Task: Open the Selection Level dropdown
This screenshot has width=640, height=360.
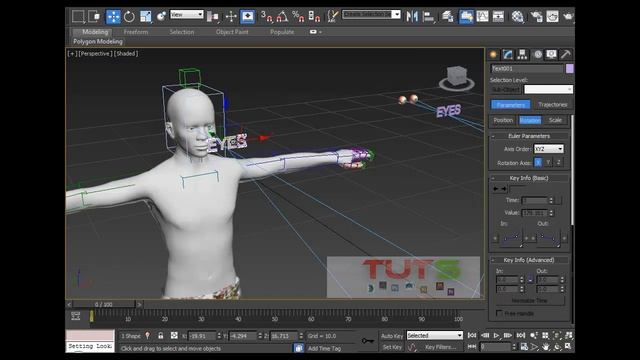Action: point(548,89)
